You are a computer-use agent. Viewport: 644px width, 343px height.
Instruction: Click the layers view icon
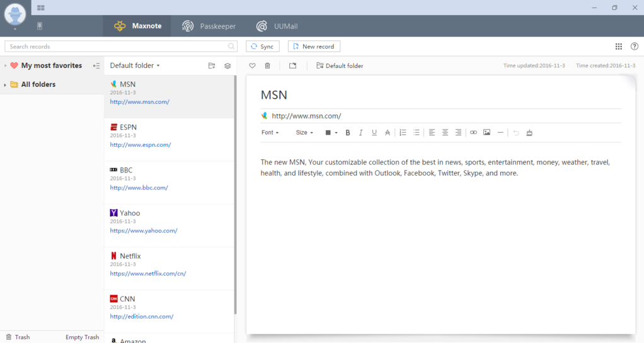click(227, 65)
